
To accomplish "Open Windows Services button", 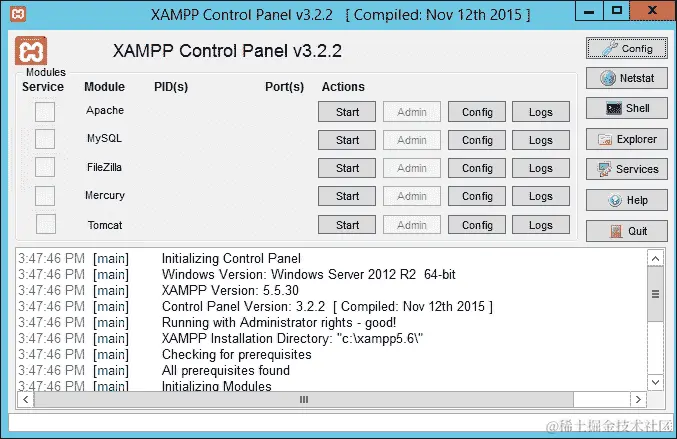I will (626, 169).
